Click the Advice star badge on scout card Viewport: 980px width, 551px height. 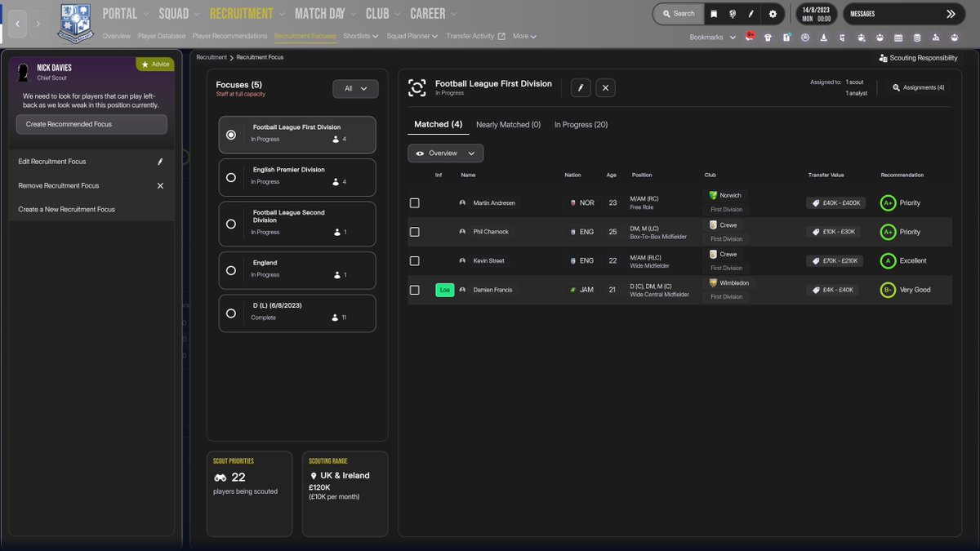154,64
